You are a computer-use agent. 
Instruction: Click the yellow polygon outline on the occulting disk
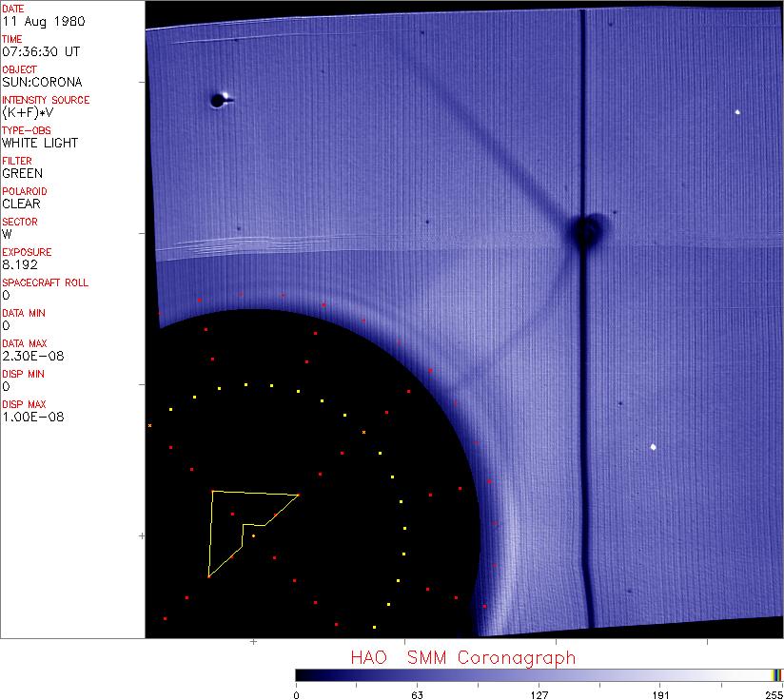click(x=210, y=533)
